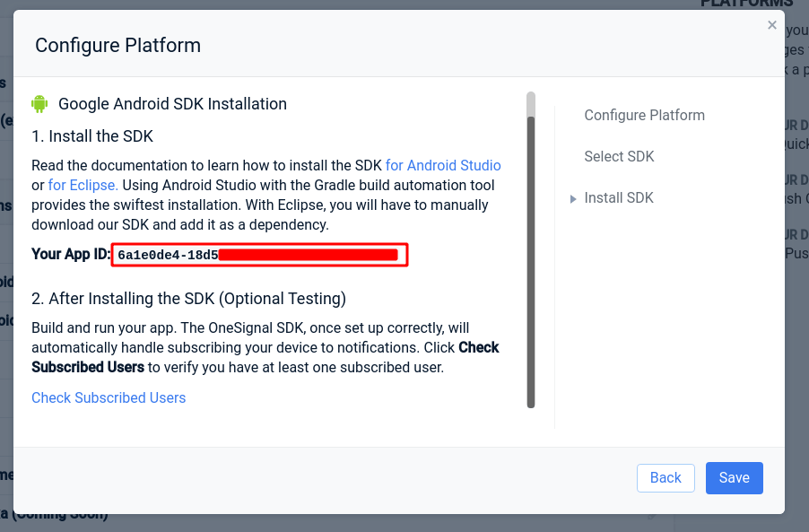
Task: Click the dialog's vertical scrollbar thumb
Action: tap(531, 262)
